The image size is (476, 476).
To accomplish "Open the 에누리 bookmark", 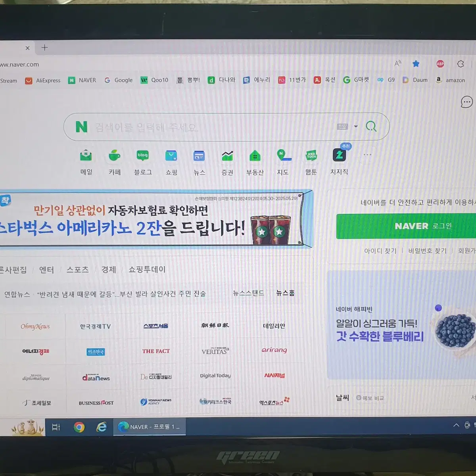I will tap(257, 80).
